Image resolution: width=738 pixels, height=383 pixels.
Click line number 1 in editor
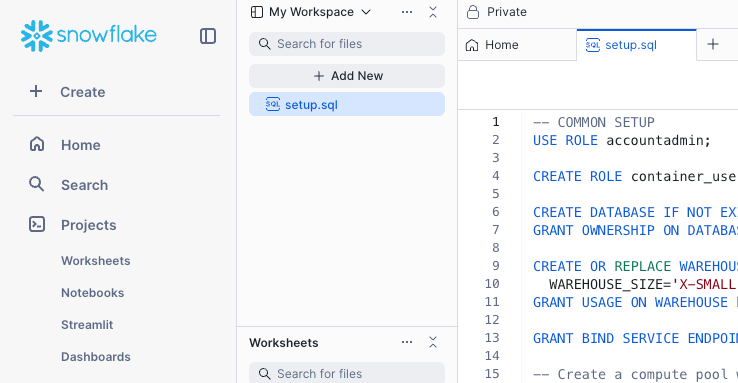point(496,122)
